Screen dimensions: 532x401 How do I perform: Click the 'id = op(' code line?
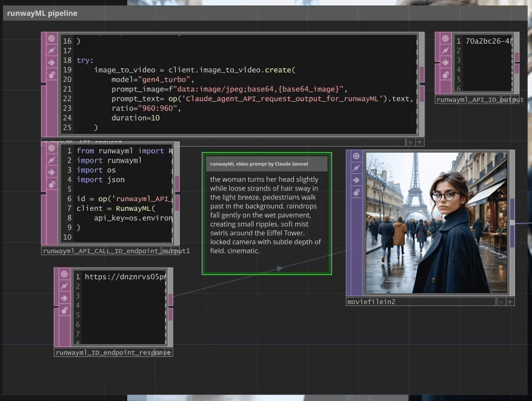click(125, 199)
